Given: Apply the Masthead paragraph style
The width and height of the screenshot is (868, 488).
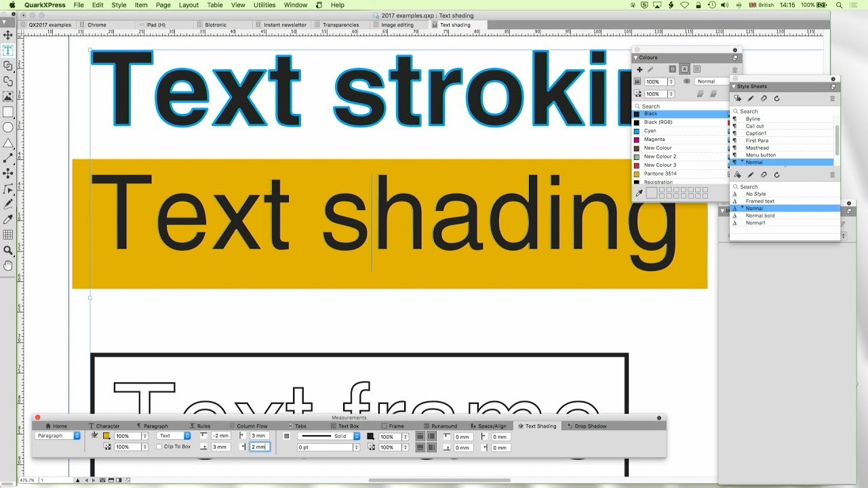Looking at the screenshot, I should pos(783,148).
